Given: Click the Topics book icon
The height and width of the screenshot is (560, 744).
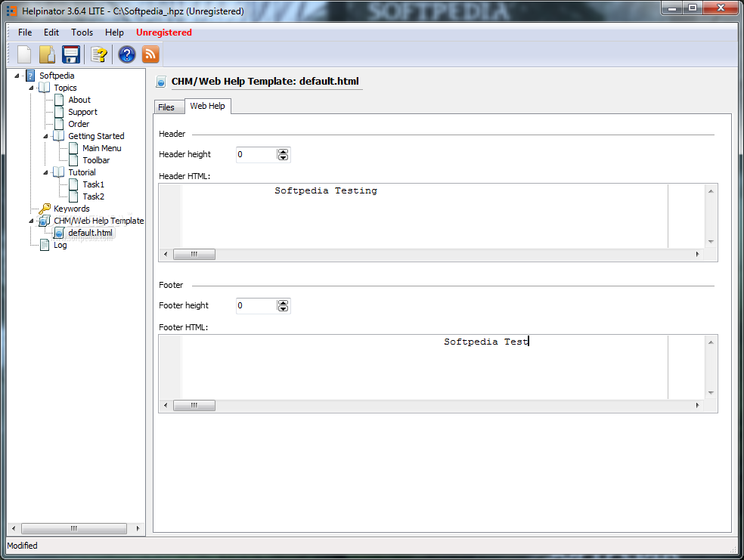Looking at the screenshot, I should tap(44, 88).
